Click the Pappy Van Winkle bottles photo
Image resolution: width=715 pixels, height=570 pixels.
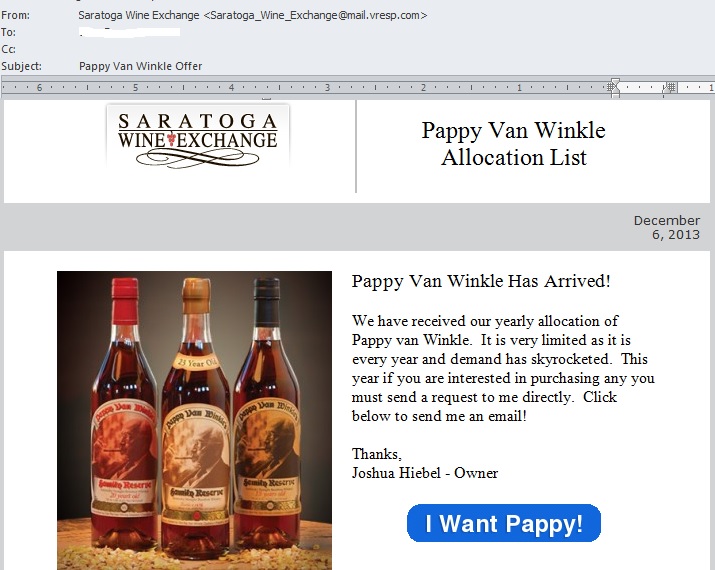pyautogui.click(x=194, y=420)
